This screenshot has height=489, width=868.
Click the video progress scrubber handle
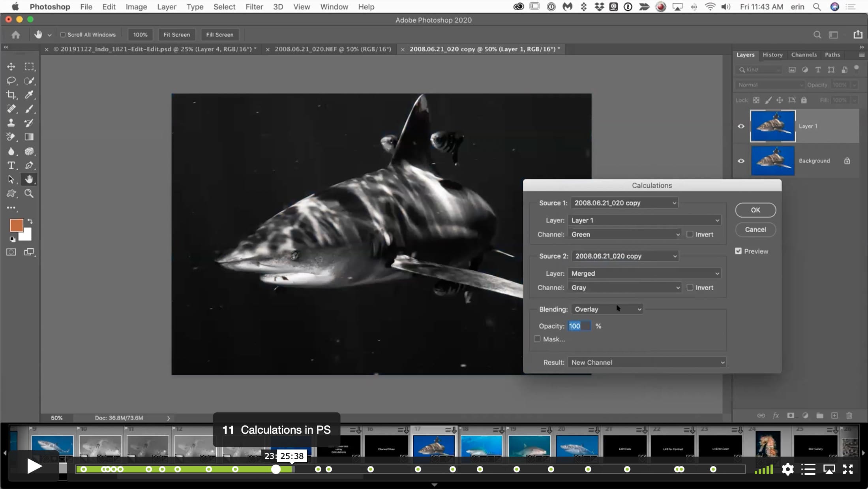(x=276, y=469)
